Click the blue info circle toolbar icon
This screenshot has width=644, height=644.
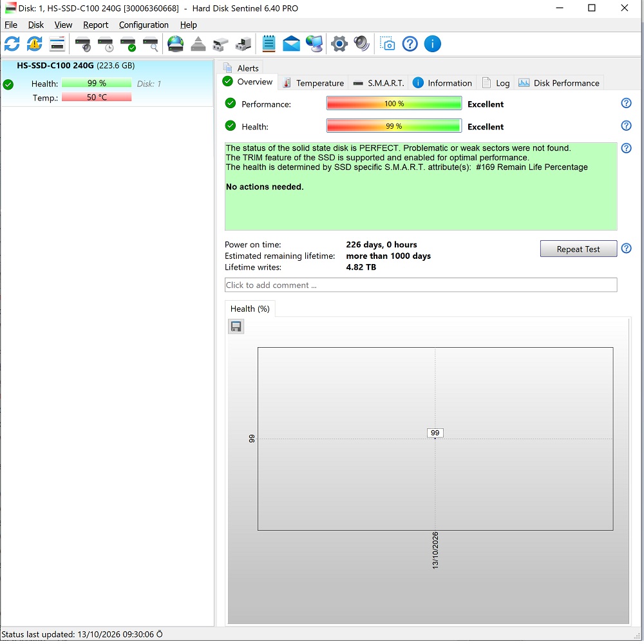coord(433,44)
